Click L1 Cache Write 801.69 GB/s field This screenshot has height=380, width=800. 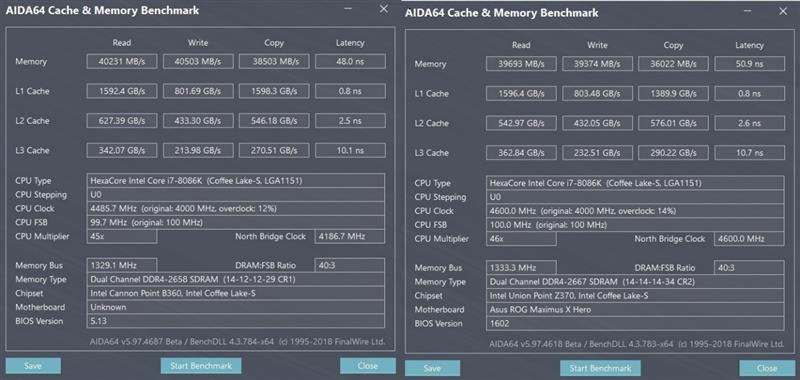pos(198,91)
